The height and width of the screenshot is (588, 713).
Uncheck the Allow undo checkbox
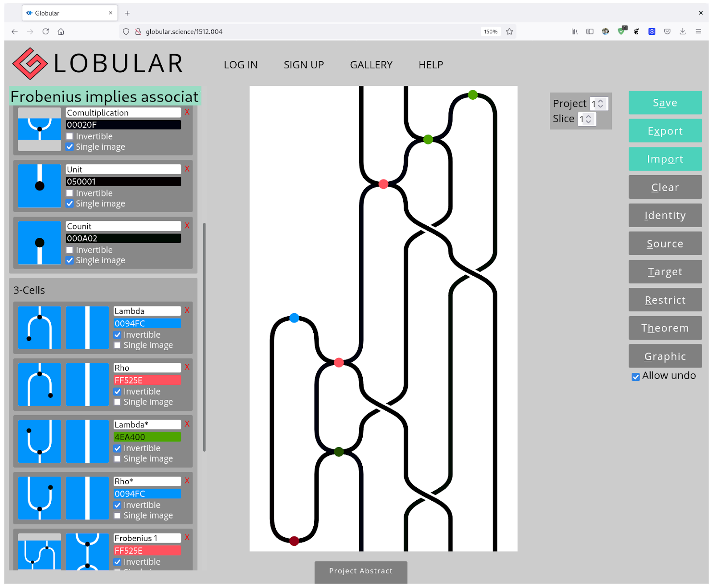[x=636, y=377]
